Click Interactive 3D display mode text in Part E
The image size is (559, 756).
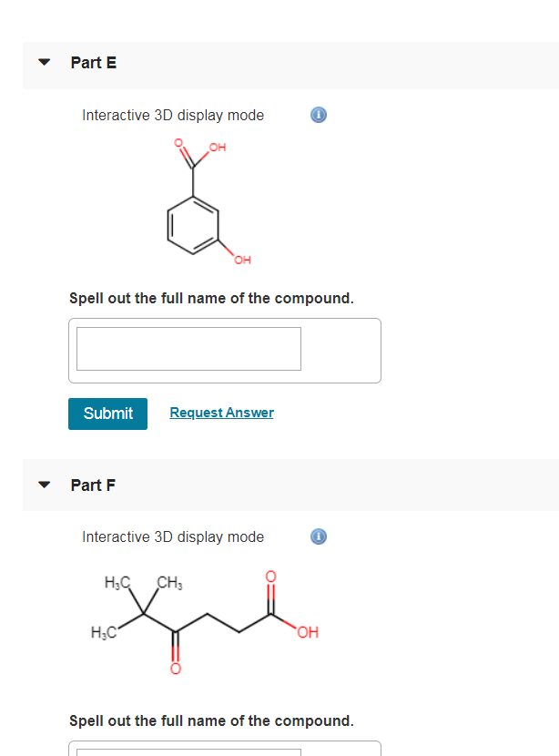(x=172, y=115)
